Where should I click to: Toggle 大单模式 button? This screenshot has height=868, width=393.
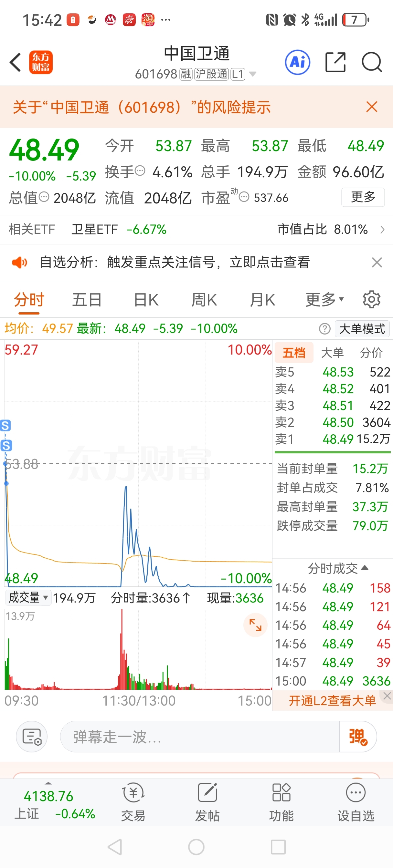click(362, 328)
